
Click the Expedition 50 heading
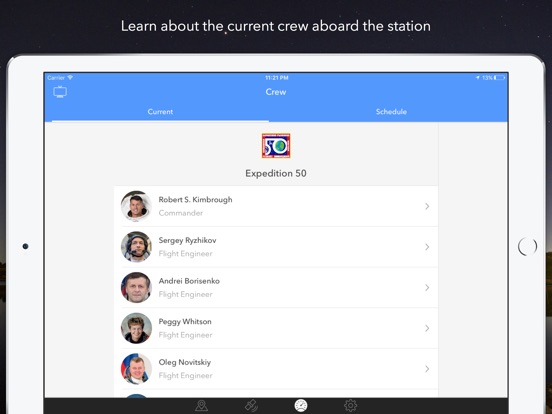point(276,173)
